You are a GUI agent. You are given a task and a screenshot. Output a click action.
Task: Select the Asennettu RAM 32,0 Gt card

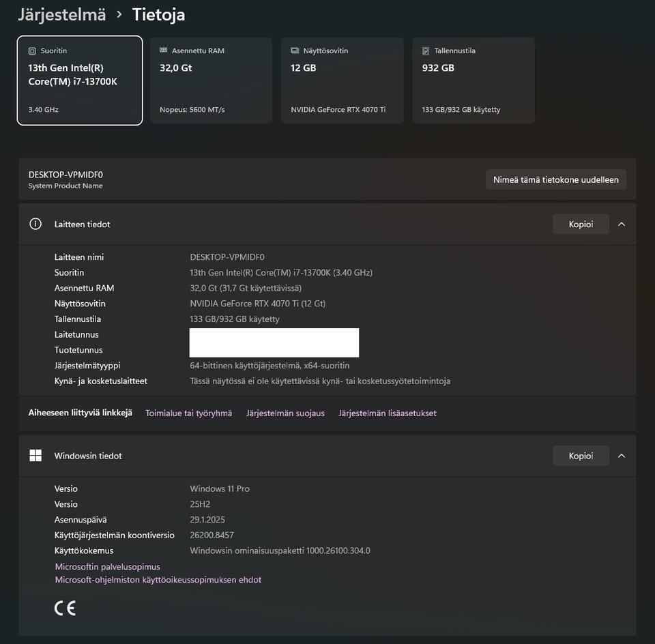click(x=211, y=80)
